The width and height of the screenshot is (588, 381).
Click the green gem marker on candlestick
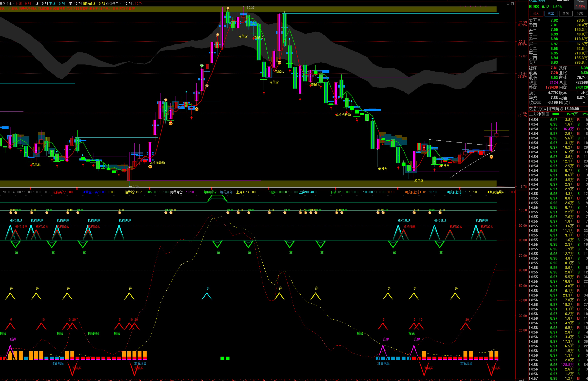202,66
